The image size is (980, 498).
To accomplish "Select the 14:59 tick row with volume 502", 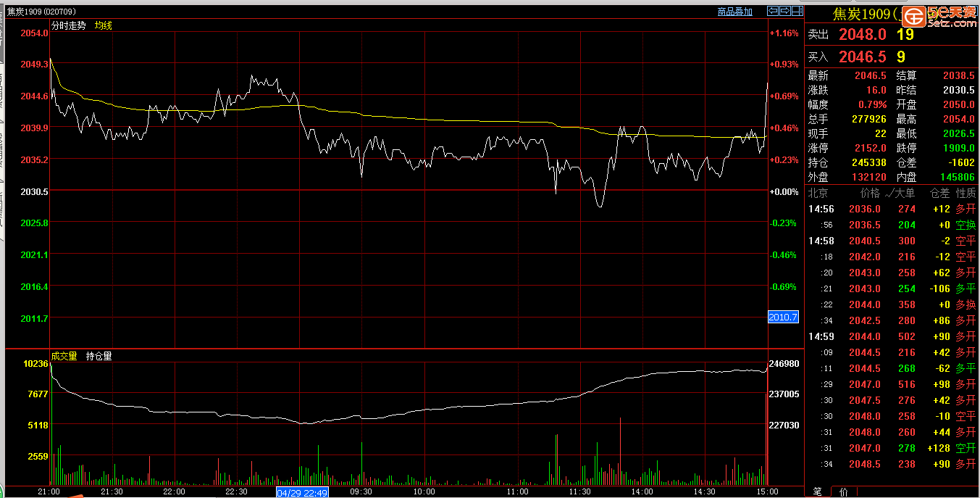I will point(892,336).
